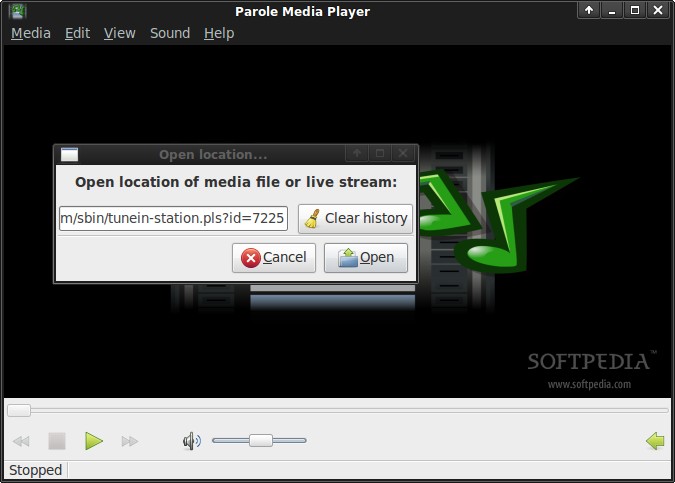
Task: Minimize the Parole Media Player window
Action: [x=612, y=10]
